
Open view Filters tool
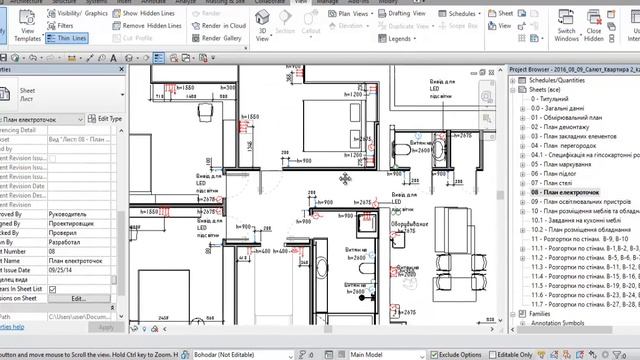(x=60, y=26)
